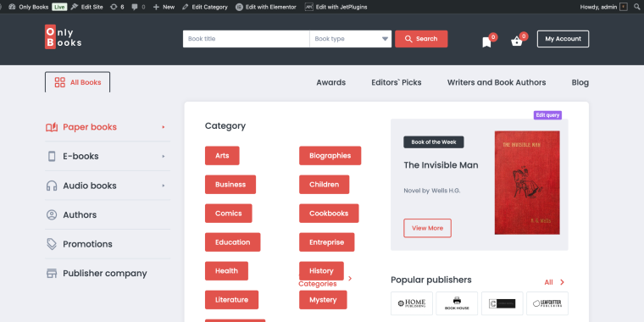This screenshot has width=644, height=322.
Task: Click the red Search button
Action: click(421, 39)
